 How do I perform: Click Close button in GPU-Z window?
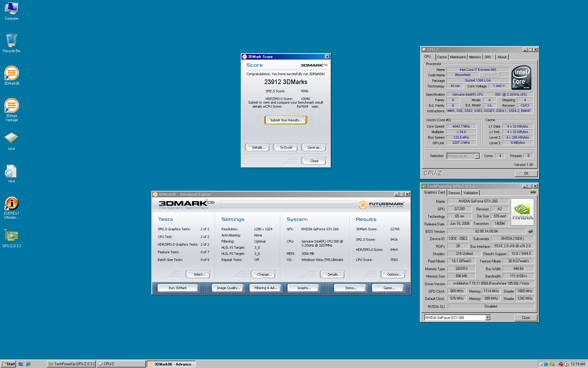(526, 318)
